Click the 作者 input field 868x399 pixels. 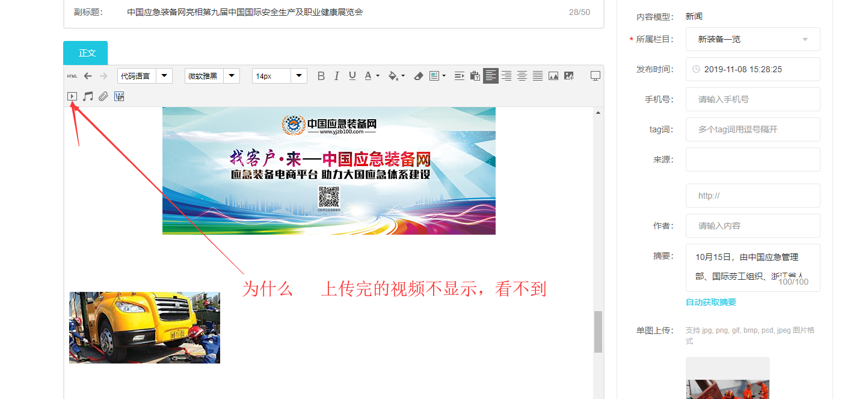[x=753, y=226]
